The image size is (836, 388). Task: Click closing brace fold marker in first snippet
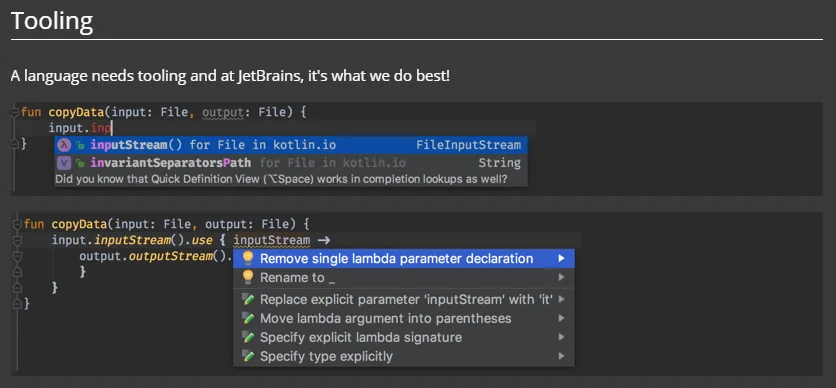[15, 143]
